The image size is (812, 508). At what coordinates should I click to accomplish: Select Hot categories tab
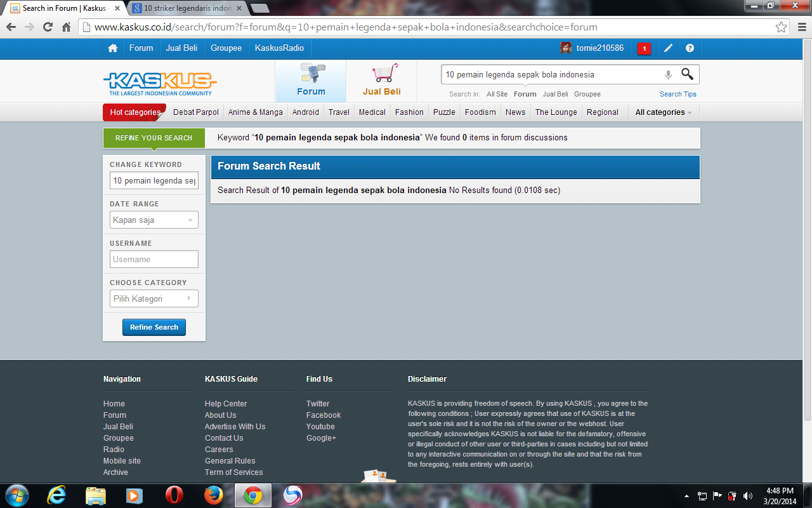coord(134,112)
